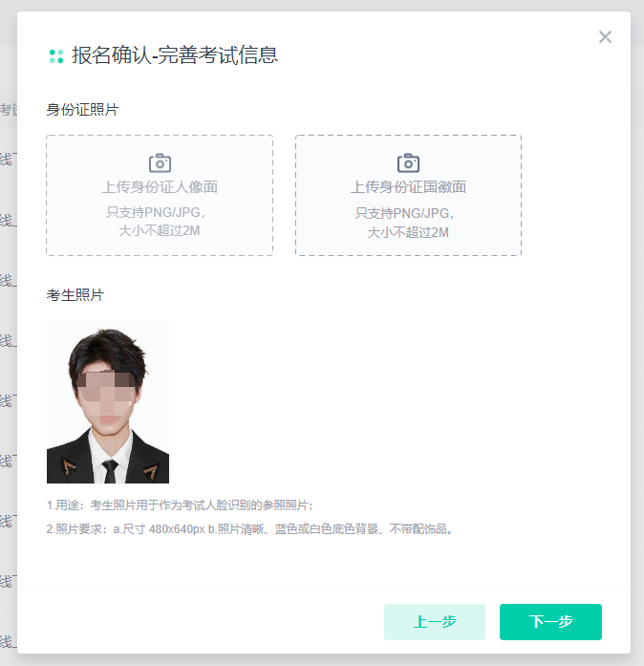
Task: Select the 上传身份证人像面 label text
Action: point(160,187)
